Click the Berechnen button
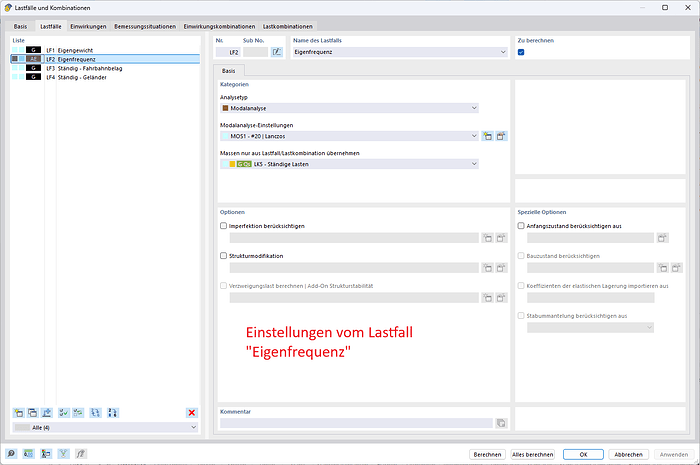Screen dimensions: 700x465 click(487, 454)
